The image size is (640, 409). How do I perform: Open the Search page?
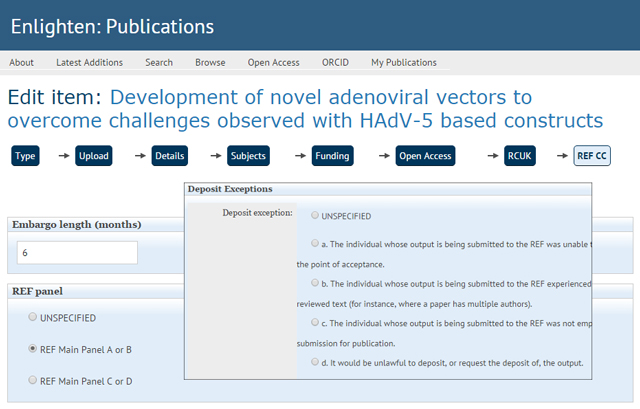(159, 62)
